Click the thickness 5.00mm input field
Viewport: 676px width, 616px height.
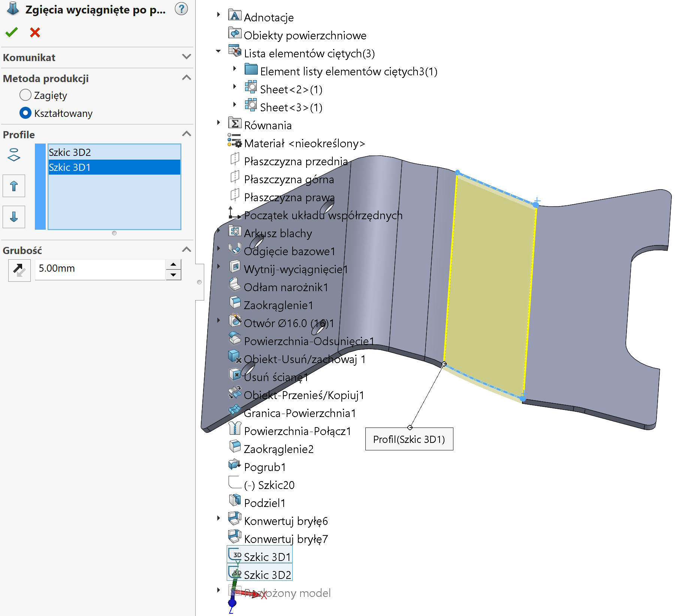[100, 269]
